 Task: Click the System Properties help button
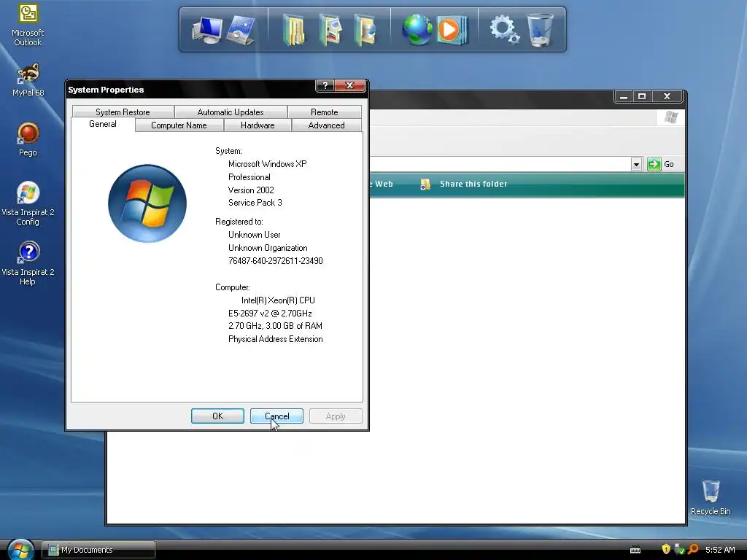click(325, 85)
